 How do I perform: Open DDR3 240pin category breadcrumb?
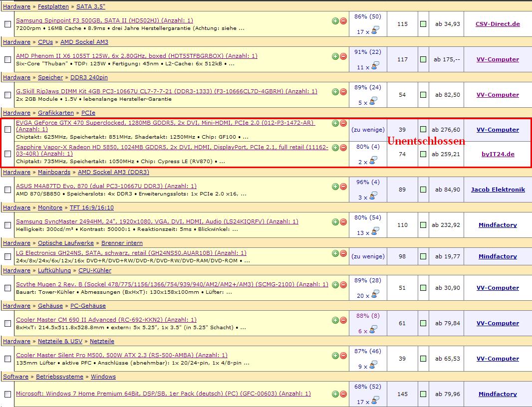[89, 78]
